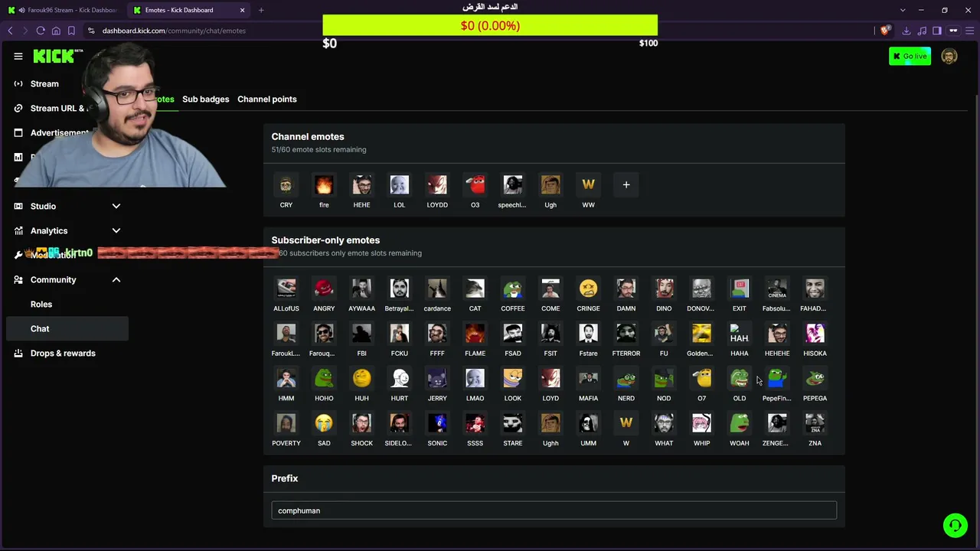Click the browser home icon
980x551 pixels.
pos(56,31)
